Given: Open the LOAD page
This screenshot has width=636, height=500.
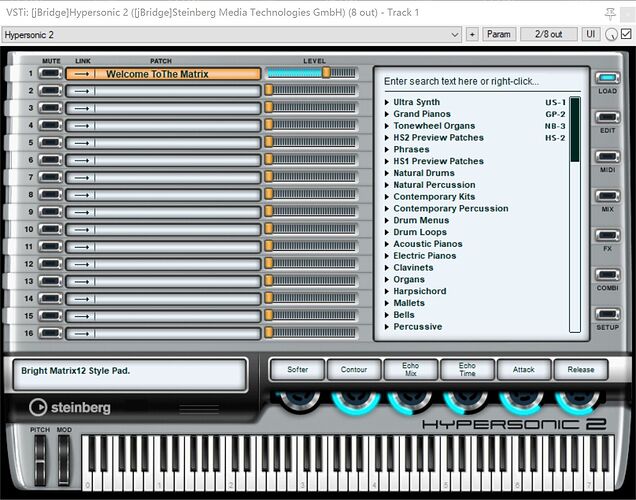Looking at the screenshot, I should pos(607,79).
